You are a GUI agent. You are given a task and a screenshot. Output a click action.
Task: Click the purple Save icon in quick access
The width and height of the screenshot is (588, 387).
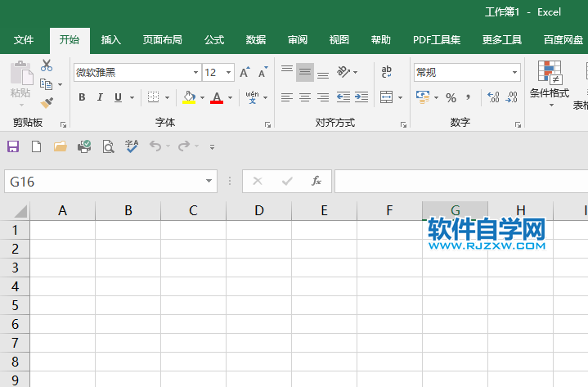pos(13,146)
